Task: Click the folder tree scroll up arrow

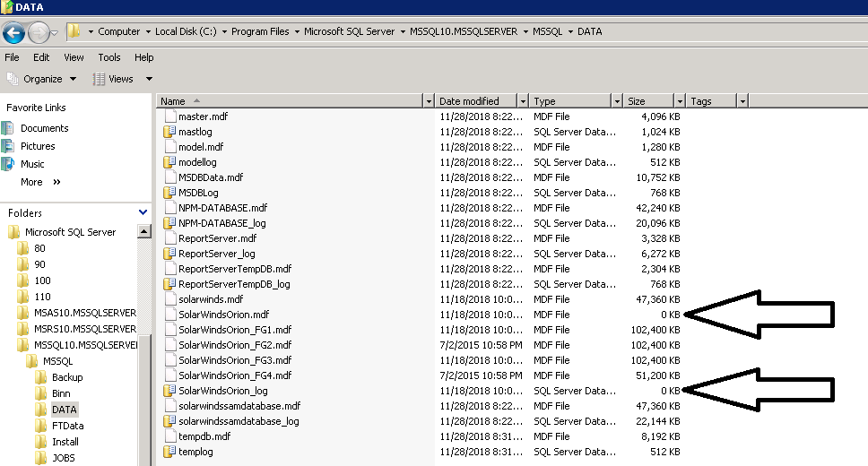Action: (x=144, y=231)
